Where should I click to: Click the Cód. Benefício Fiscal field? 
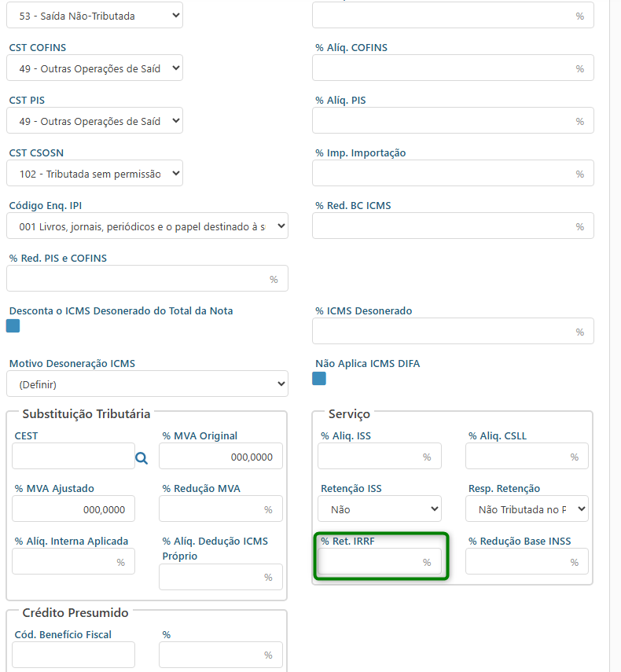pos(73,655)
